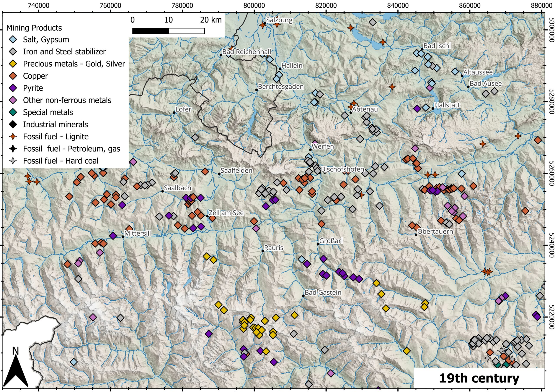Click the Obertauern town label
The image size is (555, 392).
(435, 231)
